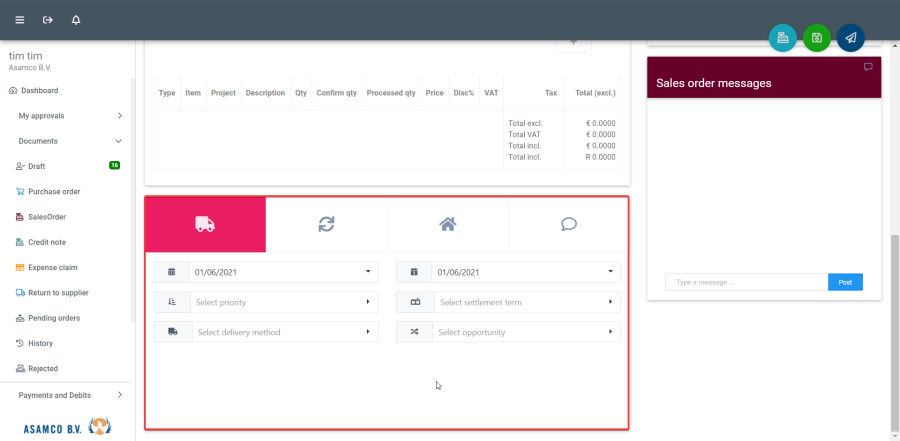
Task: Open the home icon tab
Action: pyautogui.click(x=448, y=224)
